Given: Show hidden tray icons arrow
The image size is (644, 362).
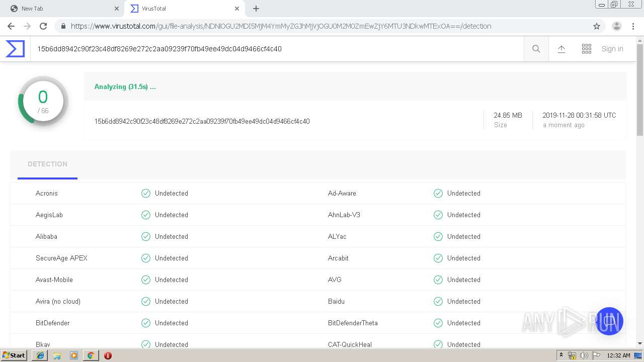Looking at the screenshot, I should (561, 355).
